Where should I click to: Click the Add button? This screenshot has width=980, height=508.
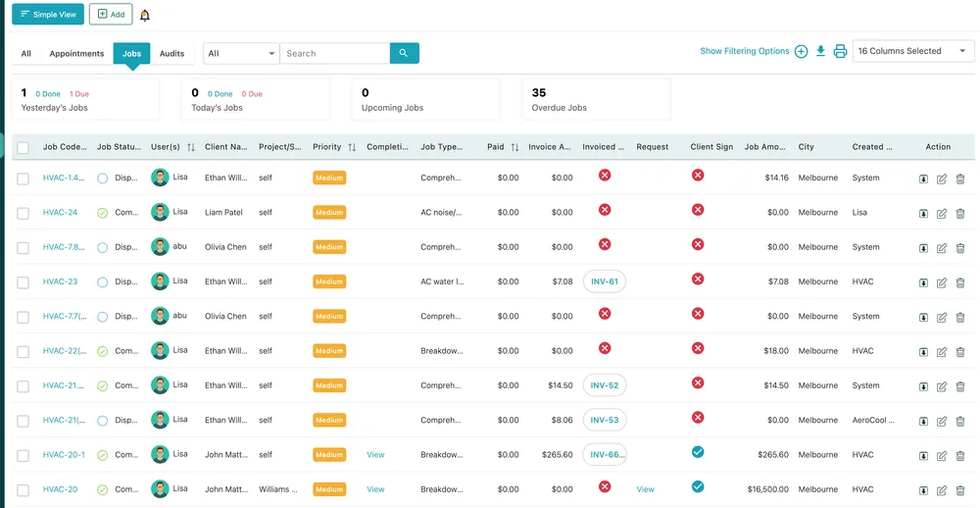[x=111, y=14]
